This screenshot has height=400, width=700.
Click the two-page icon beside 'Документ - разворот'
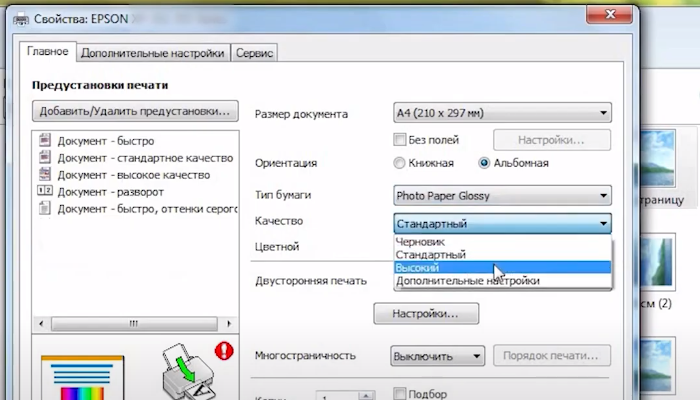tap(45, 191)
